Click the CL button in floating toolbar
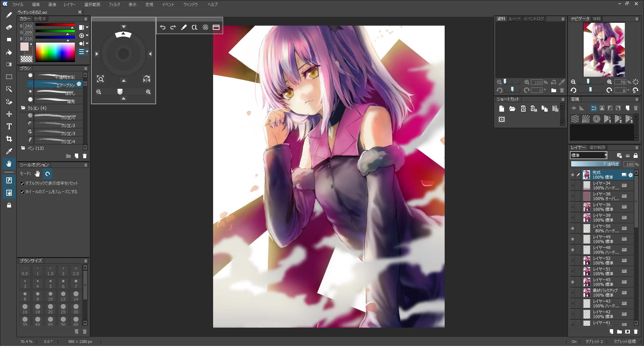Image resolution: width=644 pixels, height=362 pixels. (195, 27)
